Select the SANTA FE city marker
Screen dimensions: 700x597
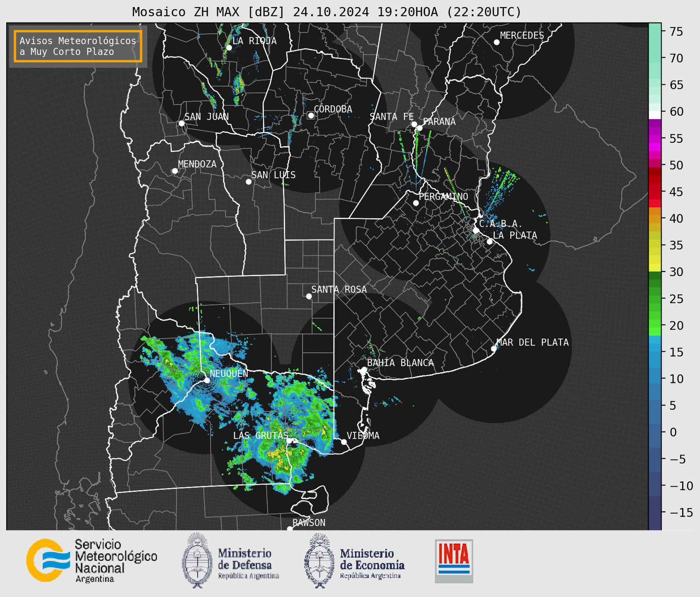point(414,124)
